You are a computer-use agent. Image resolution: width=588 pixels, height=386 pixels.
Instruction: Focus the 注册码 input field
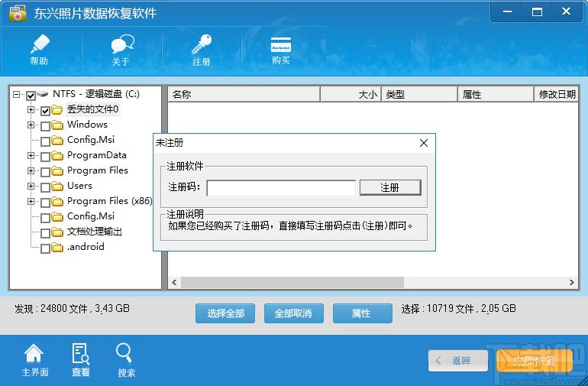pyautogui.click(x=281, y=188)
